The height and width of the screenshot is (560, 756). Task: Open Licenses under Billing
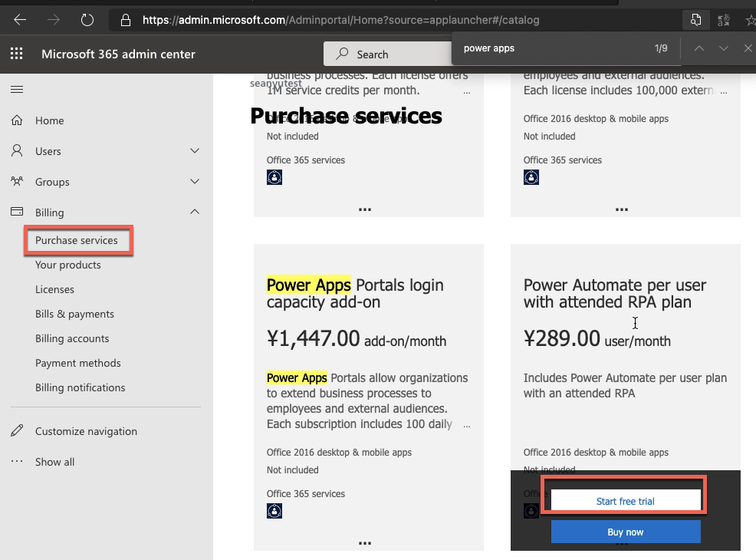tap(54, 289)
